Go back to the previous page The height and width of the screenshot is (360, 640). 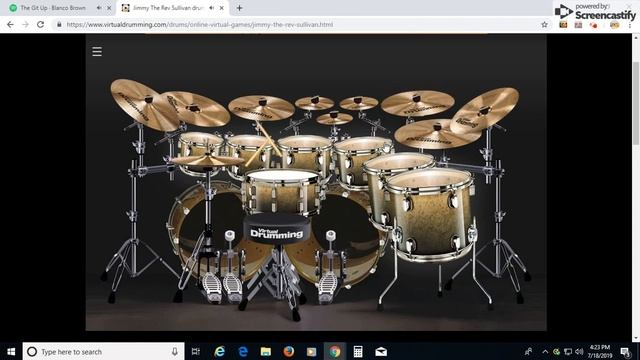point(10,24)
